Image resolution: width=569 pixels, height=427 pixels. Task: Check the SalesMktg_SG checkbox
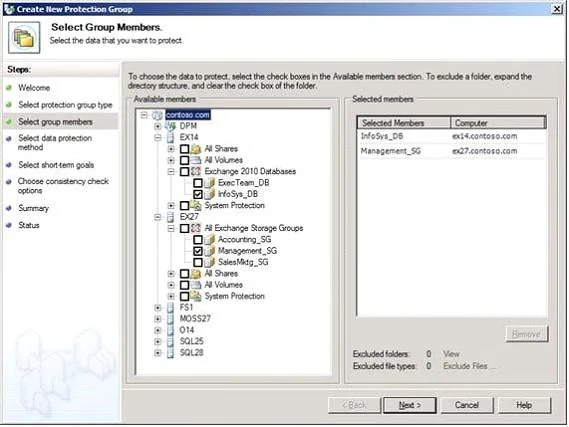coord(198,262)
